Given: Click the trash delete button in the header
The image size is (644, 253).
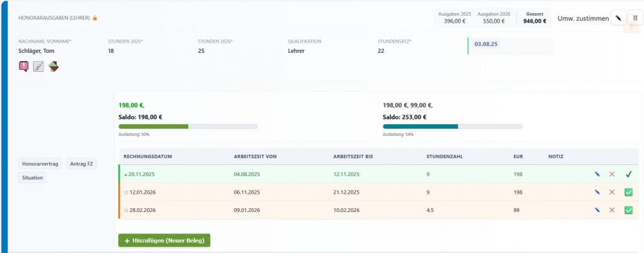Looking at the screenshot, I should tap(635, 18).
